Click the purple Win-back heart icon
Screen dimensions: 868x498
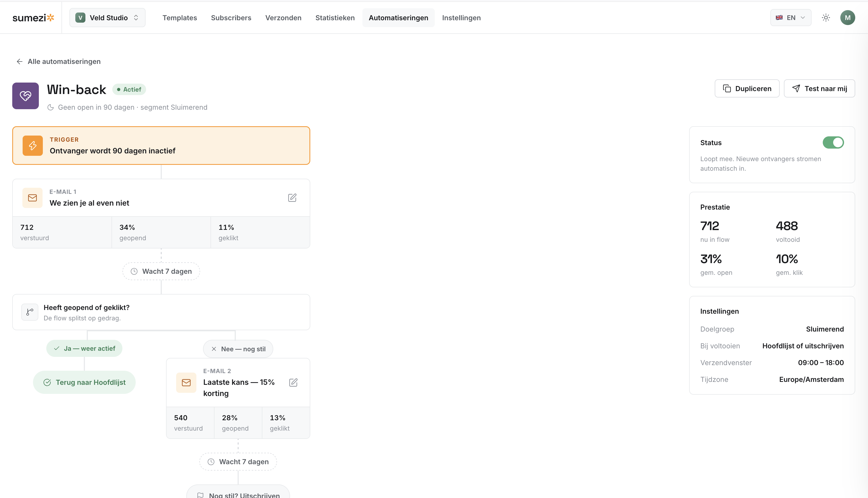(x=26, y=96)
